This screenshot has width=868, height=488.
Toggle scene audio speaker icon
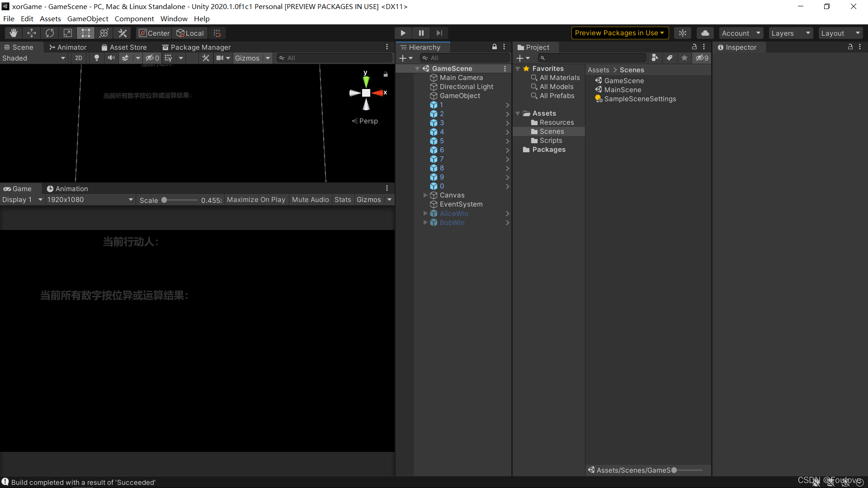pos(111,58)
